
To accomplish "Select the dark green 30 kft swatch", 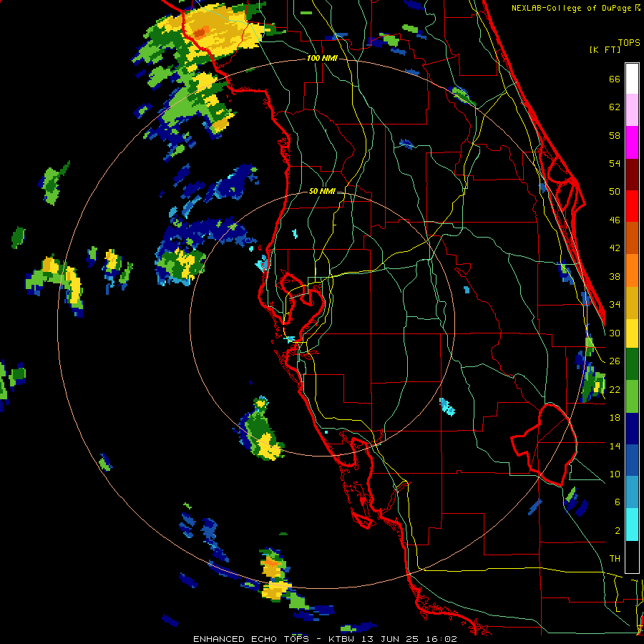I will point(632,364).
